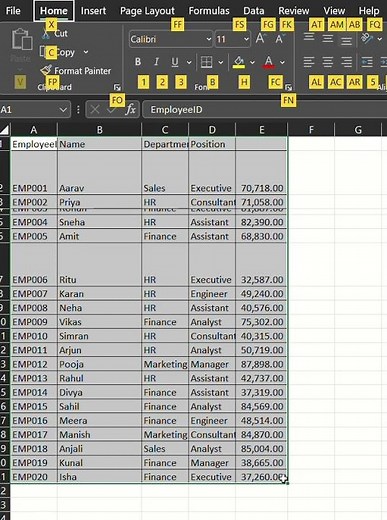Toggle Italic formatting
The height and width of the screenshot is (520, 387).
click(x=156, y=62)
